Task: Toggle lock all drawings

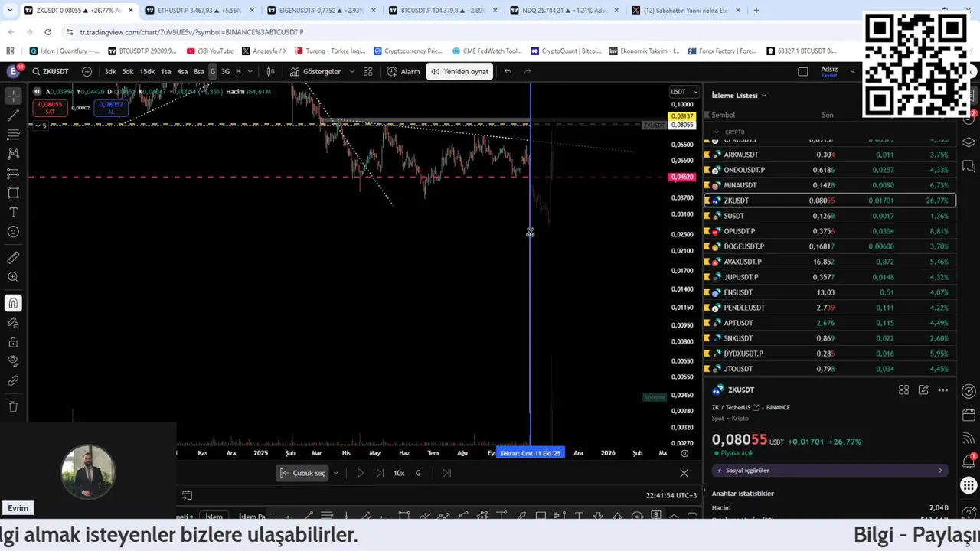Action: 13,342
